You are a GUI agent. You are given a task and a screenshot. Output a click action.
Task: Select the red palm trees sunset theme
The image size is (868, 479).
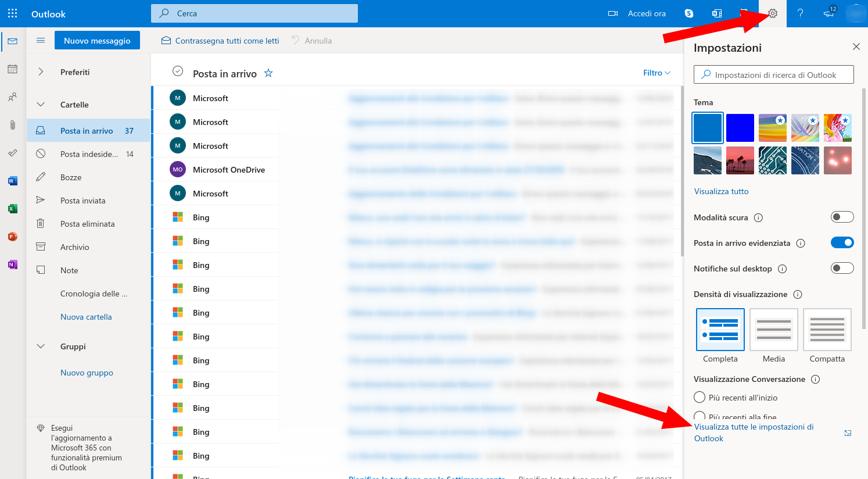[740, 160]
